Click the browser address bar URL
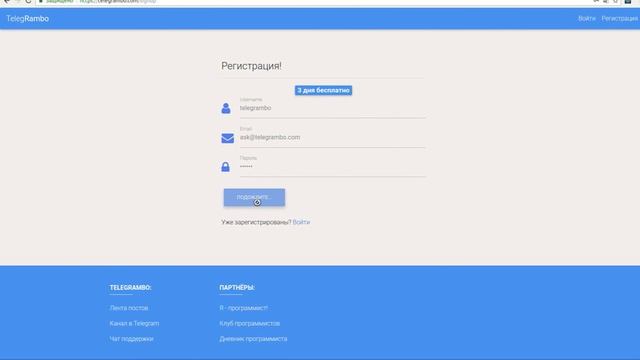This screenshot has width=640, height=360. pos(118,1)
